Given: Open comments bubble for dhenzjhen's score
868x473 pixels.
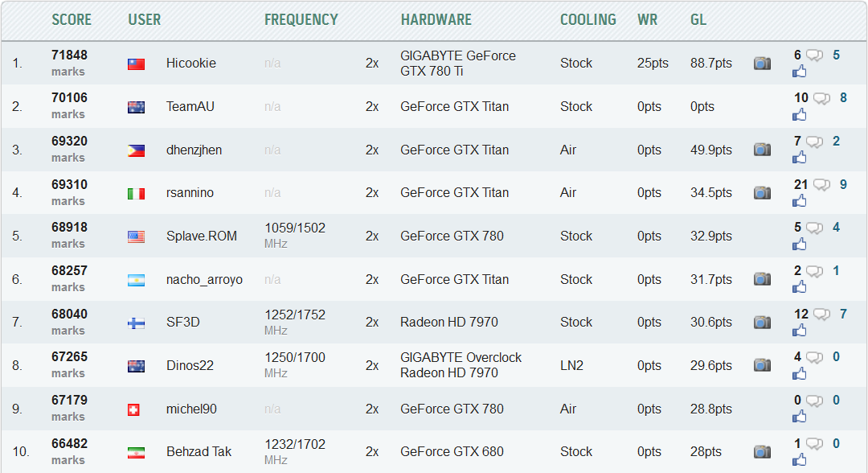Looking at the screenshot, I should pyautogui.click(x=814, y=142).
